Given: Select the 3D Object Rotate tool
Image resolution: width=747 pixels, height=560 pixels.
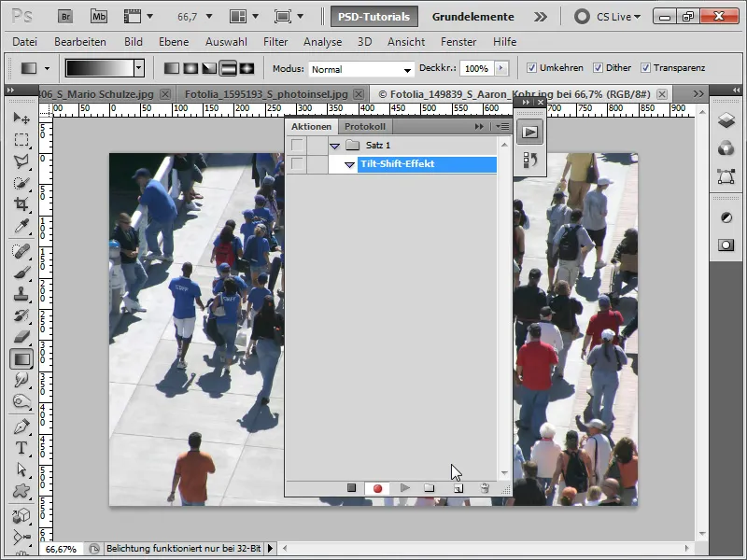Looking at the screenshot, I should (x=21, y=516).
